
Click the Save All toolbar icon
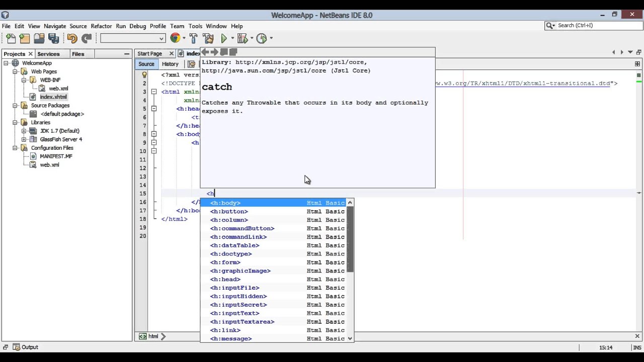(53, 38)
